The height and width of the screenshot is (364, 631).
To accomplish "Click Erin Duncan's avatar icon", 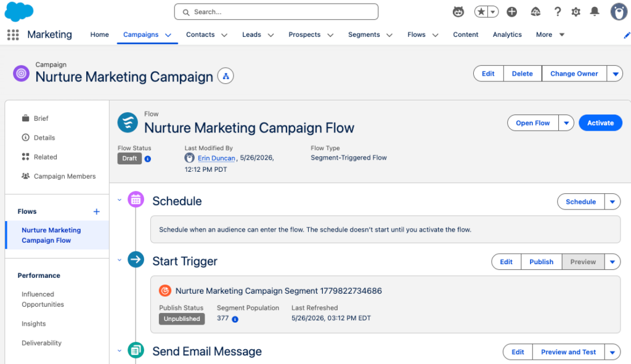I will pyautogui.click(x=190, y=158).
